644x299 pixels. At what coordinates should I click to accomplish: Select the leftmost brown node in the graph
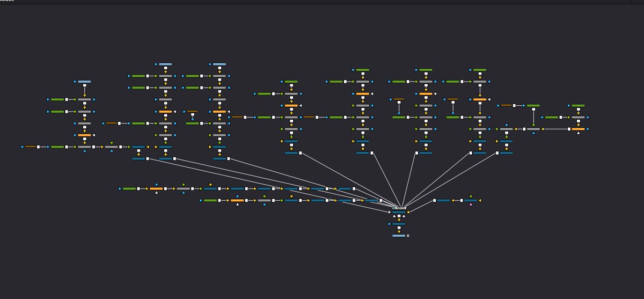pos(31,147)
